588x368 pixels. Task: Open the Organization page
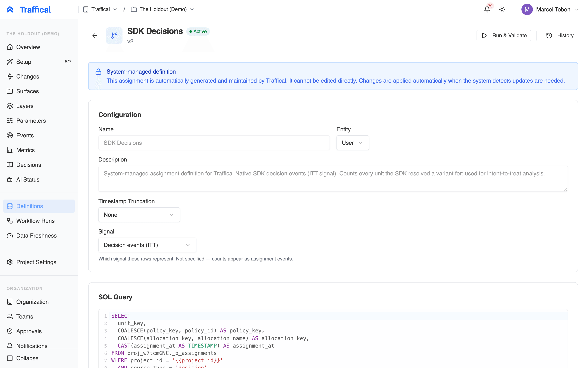coord(39,302)
